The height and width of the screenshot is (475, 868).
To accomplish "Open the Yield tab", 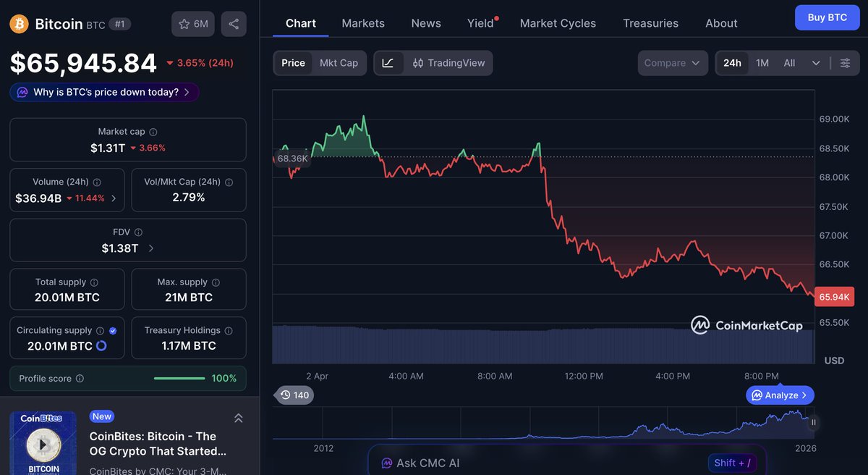I will (x=481, y=23).
